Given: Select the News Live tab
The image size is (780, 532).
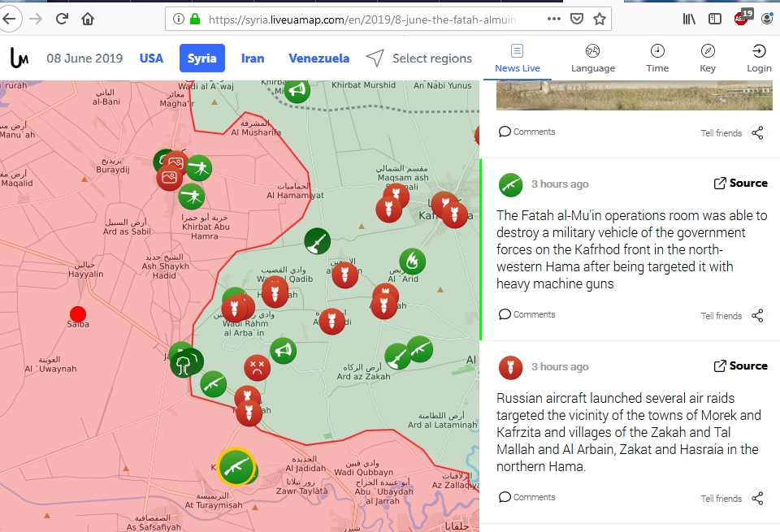Looking at the screenshot, I should click(x=518, y=58).
